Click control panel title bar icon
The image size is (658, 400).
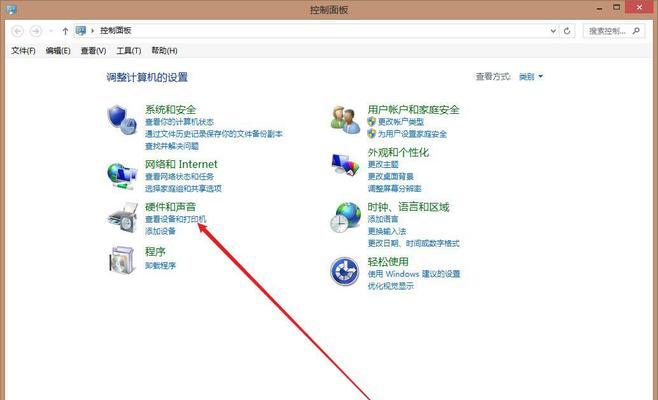(11, 9)
